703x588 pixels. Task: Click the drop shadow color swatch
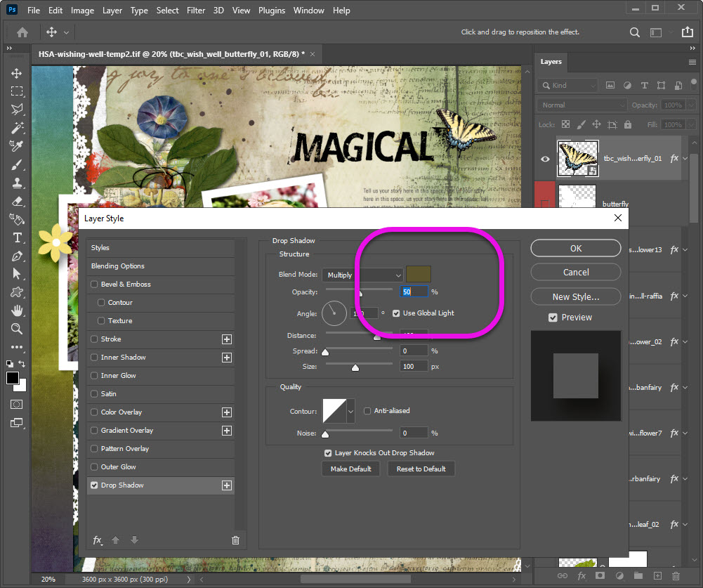click(x=419, y=274)
